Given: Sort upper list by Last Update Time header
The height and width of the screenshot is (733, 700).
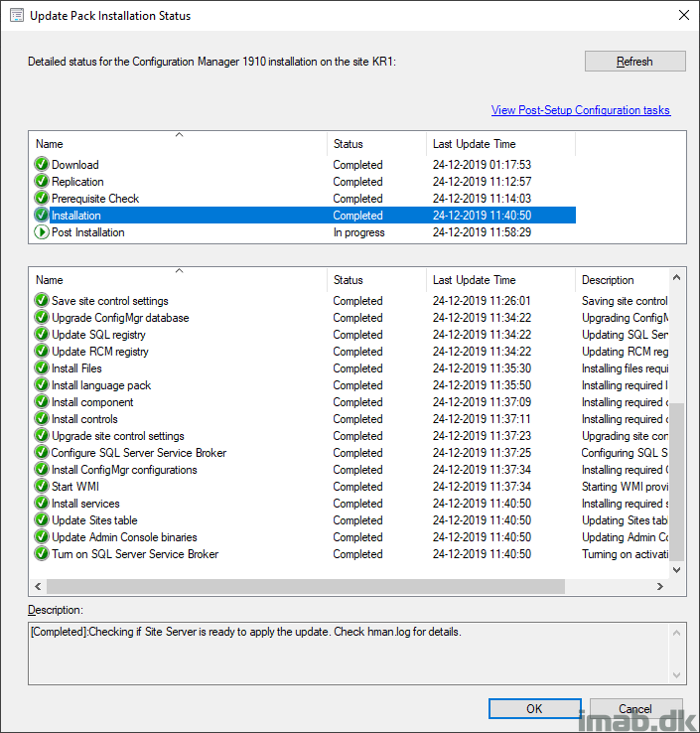Looking at the screenshot, I should pyautogui.click(x=501, y=143).
